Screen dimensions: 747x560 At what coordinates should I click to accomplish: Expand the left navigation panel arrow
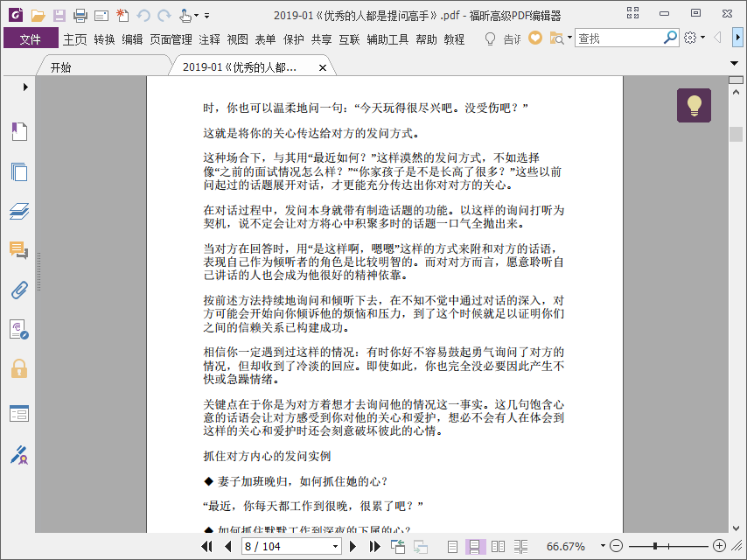tap(25, 87)
